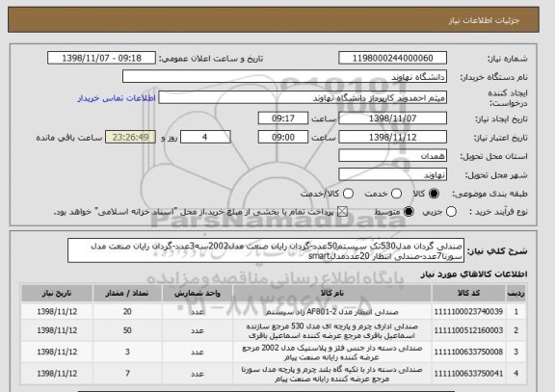
Task: Click the کد کالا column header
Action: point(468,293)
